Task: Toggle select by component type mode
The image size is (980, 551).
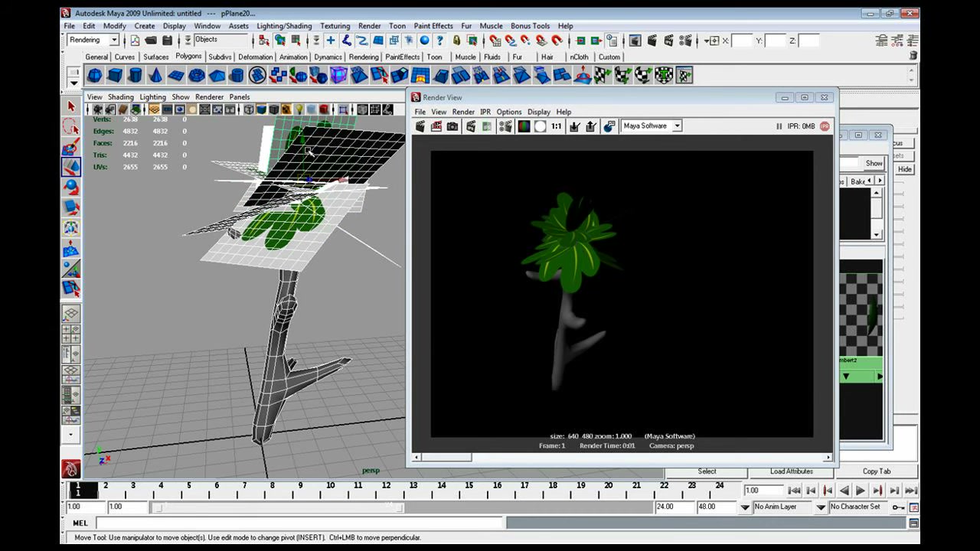Action: 296,41
